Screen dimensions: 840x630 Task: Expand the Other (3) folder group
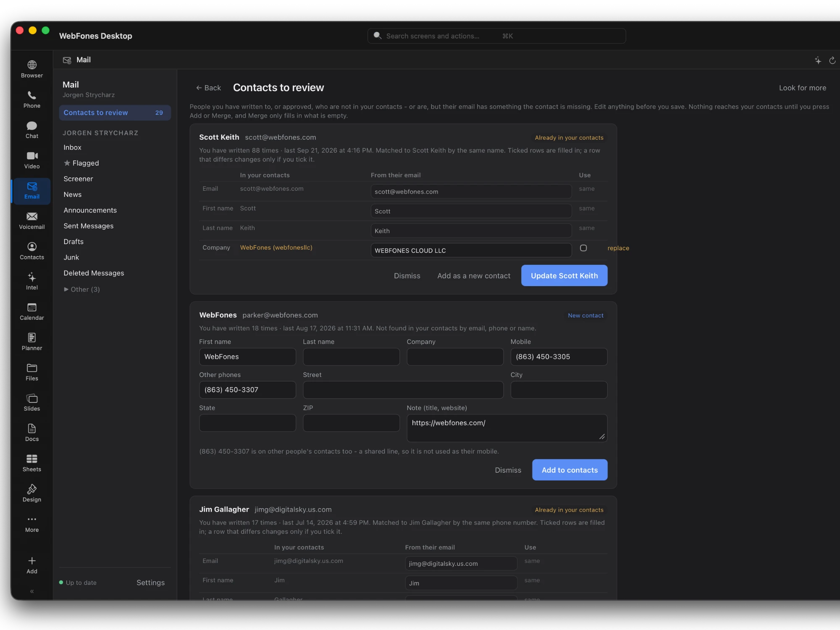point(81,289)
